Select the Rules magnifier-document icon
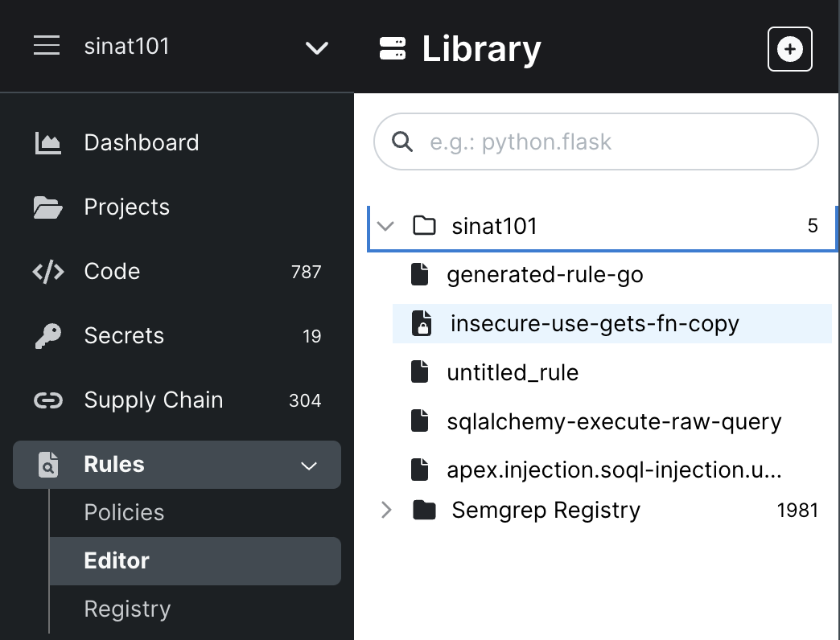The height and width of the screenshot is (640, 840). pos(48,464)
